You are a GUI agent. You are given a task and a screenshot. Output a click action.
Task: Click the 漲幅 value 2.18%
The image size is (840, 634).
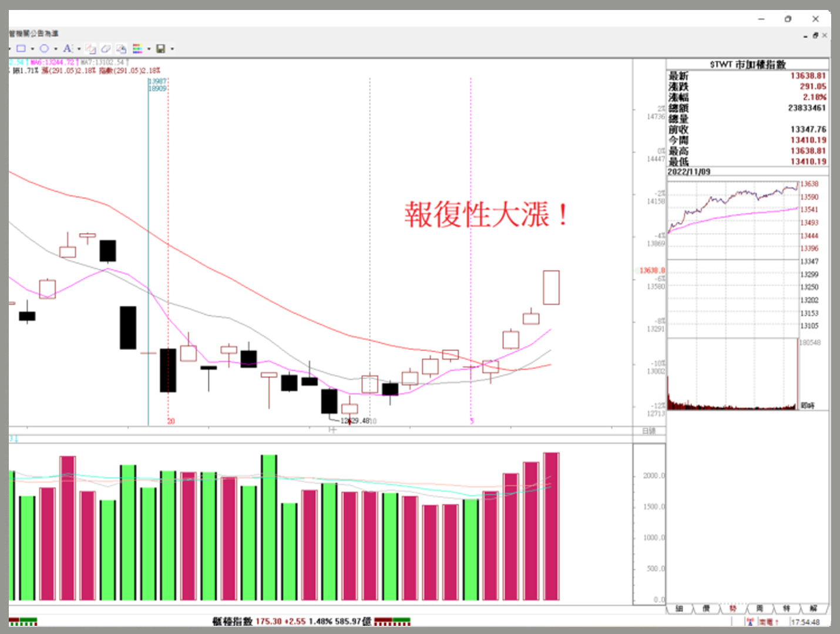coord(814,97)
